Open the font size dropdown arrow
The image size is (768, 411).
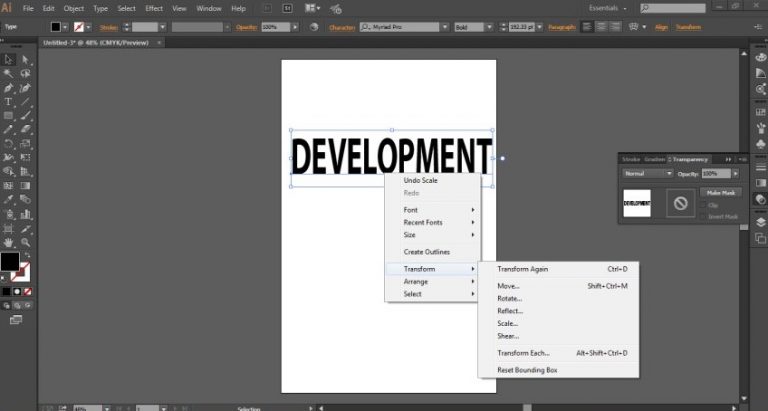click(539, 27)
